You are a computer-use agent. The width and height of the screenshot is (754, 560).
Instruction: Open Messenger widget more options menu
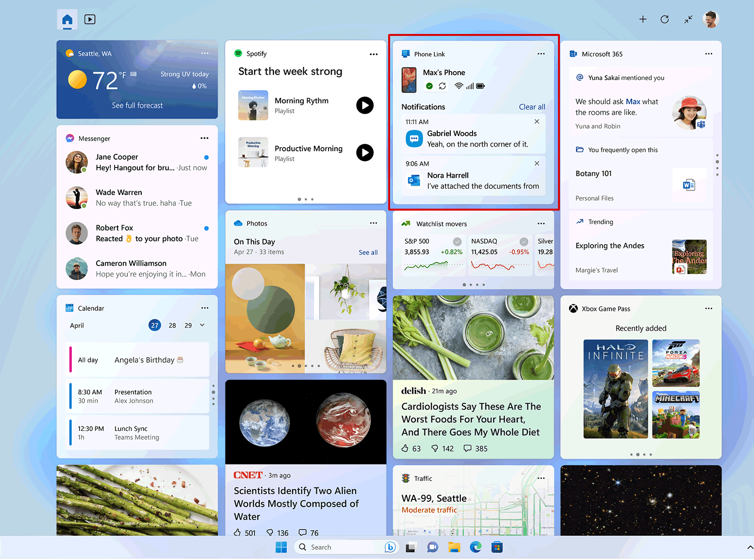[205, 138]
